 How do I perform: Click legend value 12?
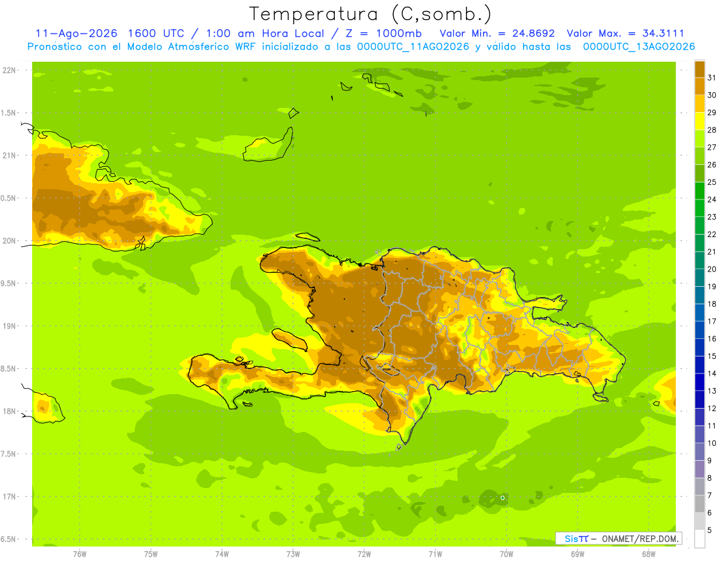pyautogui.click(x=712, y=409)
